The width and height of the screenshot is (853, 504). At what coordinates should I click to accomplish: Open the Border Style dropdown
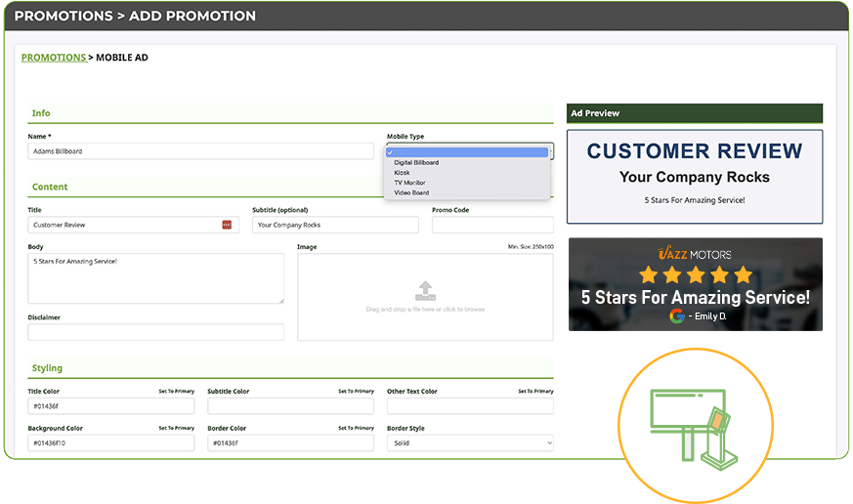(x=470, y=442)
